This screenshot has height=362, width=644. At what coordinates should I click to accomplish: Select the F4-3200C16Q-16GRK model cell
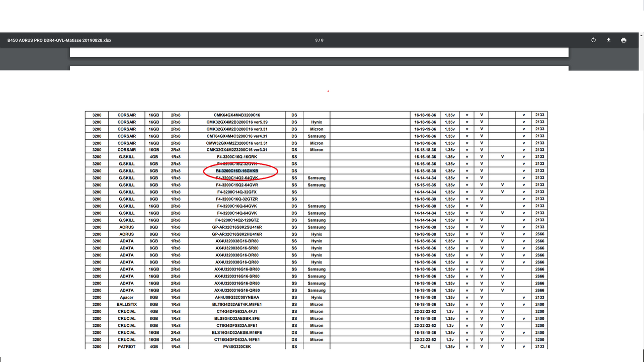pos(237,157)
